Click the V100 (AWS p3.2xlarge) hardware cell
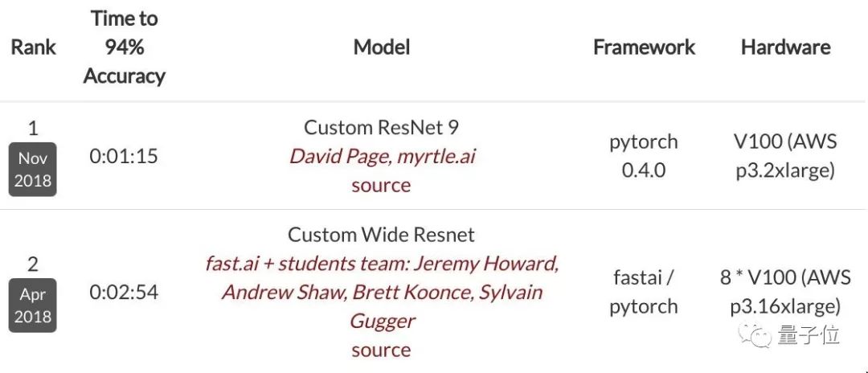Screen dimensions: 868x373 pyautogui.click(x=786, y=156)
